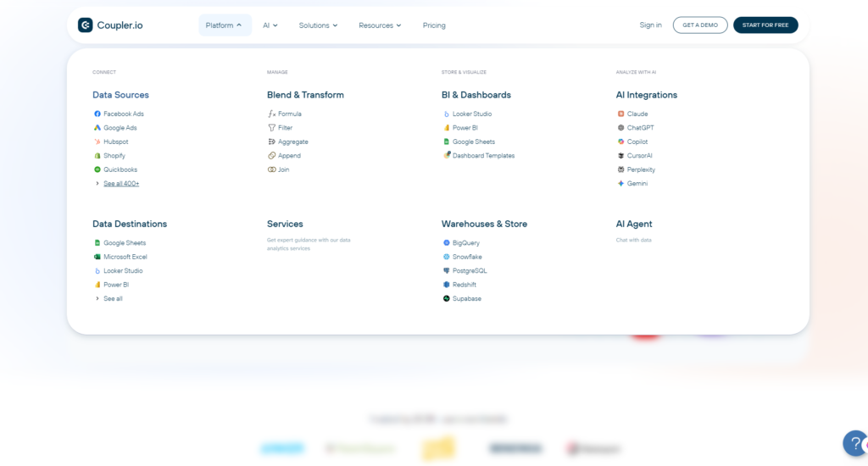Click the Filter funnel icon
Image resolution: width=868 pixels, height=466 pixels.
pos(272,127)
